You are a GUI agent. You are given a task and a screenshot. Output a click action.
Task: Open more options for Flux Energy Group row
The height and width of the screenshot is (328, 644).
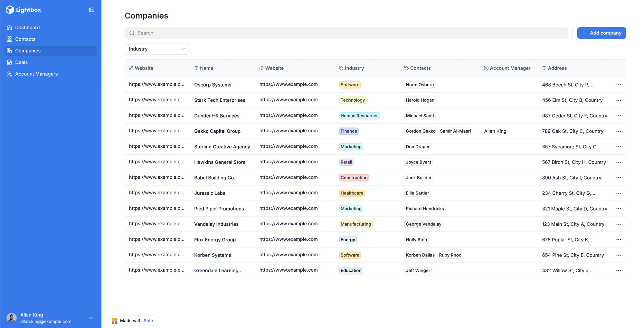[618, 239]
